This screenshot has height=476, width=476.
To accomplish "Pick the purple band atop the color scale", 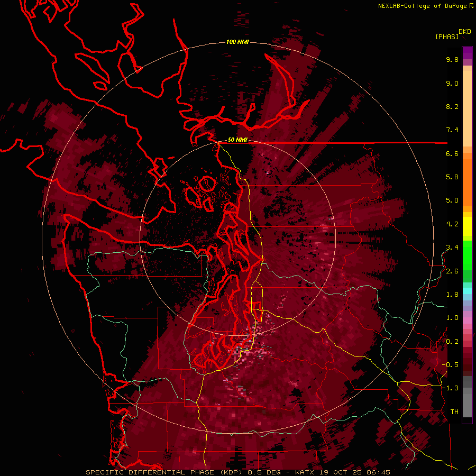I will 467,53.
